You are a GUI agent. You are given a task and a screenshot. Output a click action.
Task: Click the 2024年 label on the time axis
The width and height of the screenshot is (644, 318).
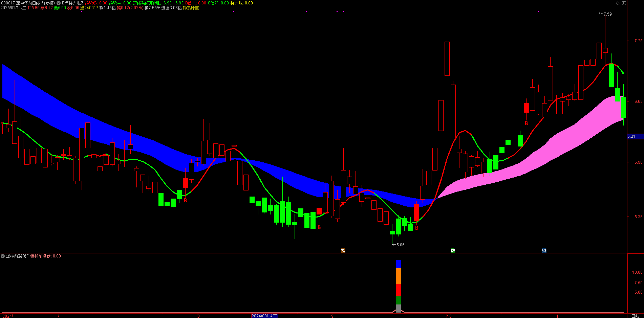tap(9, 316)
